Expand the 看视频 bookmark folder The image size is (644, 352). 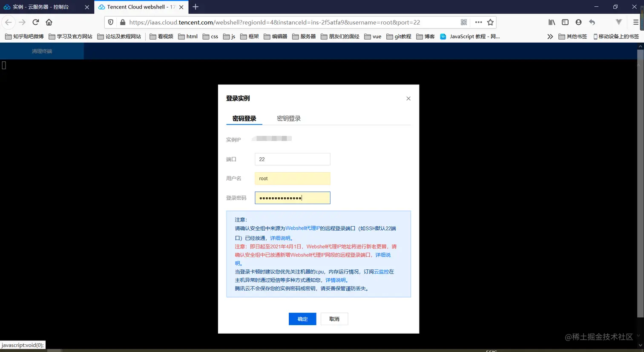[161, 37]
